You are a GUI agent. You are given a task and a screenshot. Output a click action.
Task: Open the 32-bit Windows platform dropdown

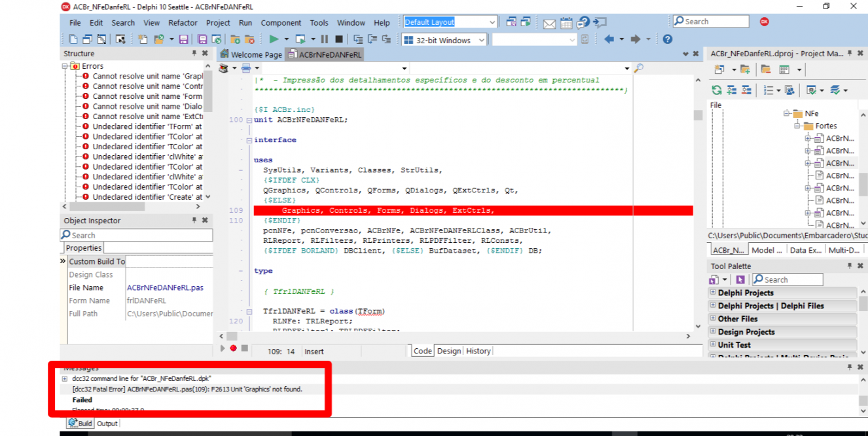coord(482,40)
